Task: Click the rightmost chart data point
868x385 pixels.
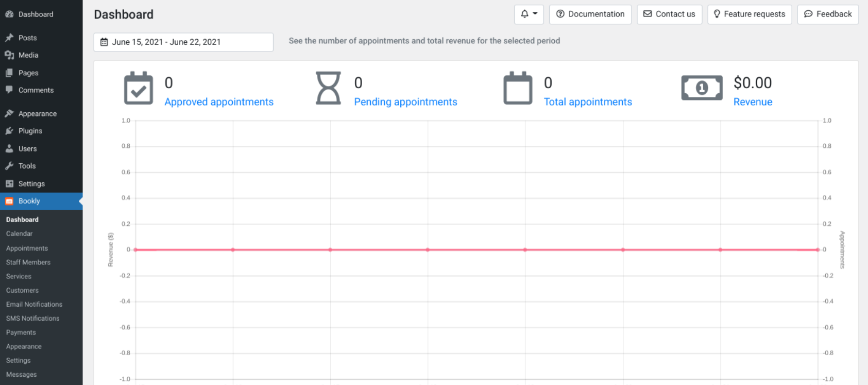Action: click(x=818, y=250)
